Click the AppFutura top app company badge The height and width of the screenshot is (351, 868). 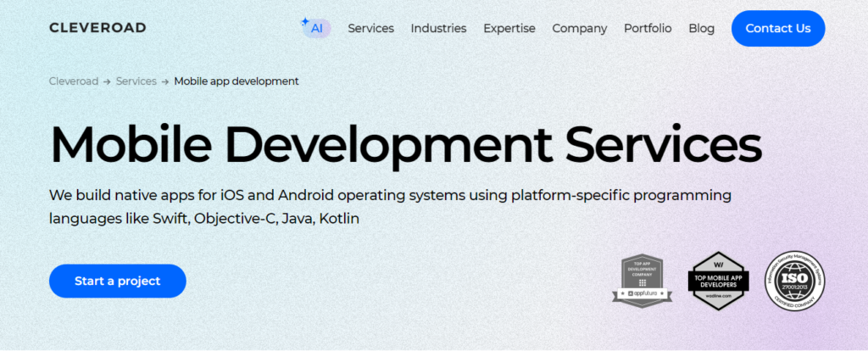tap(643, 280)
